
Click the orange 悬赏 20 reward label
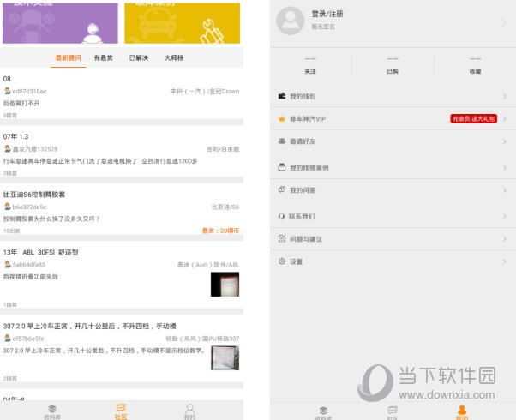(x=220, y=231)
